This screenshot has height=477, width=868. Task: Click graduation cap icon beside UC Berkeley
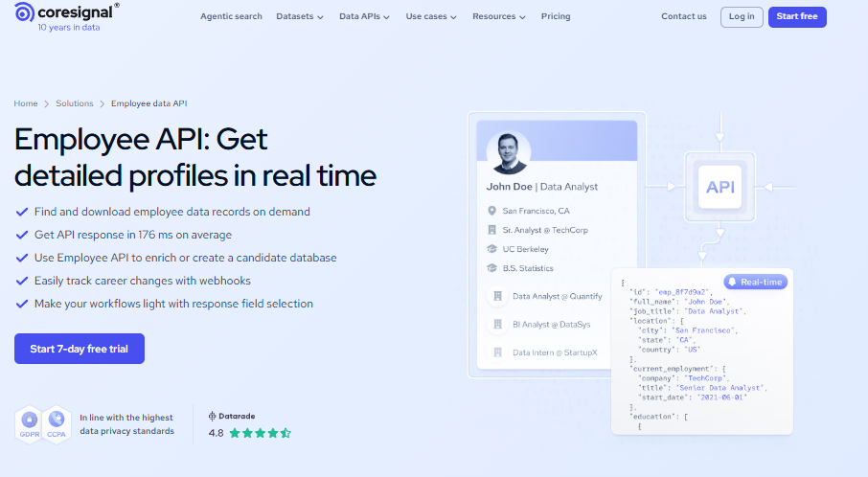(491, 249)
